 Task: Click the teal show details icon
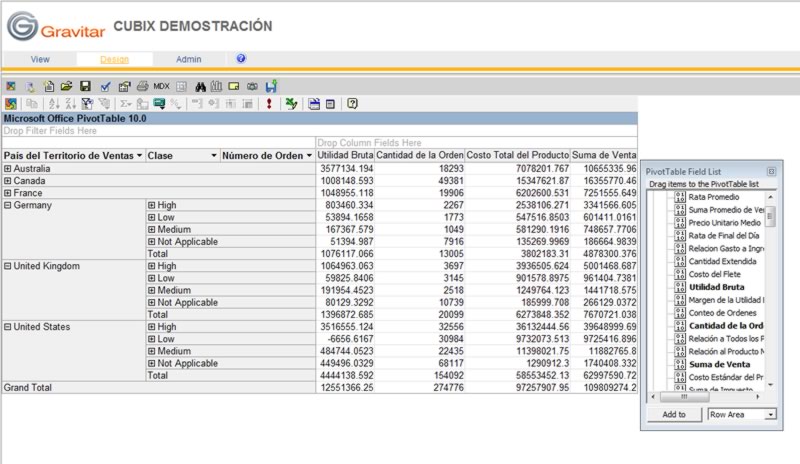(159, 104)
